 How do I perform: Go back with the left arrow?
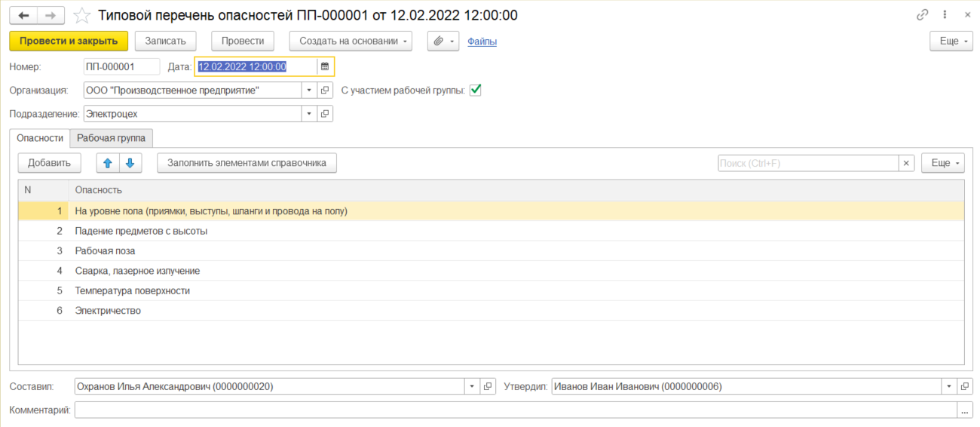pos(23,15)
